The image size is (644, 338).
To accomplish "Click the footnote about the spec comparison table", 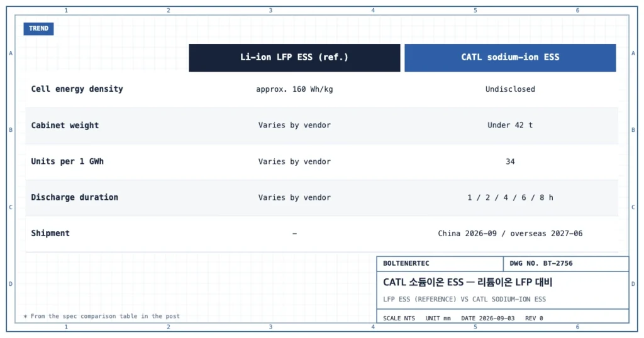I will click(x=102, y=316).
